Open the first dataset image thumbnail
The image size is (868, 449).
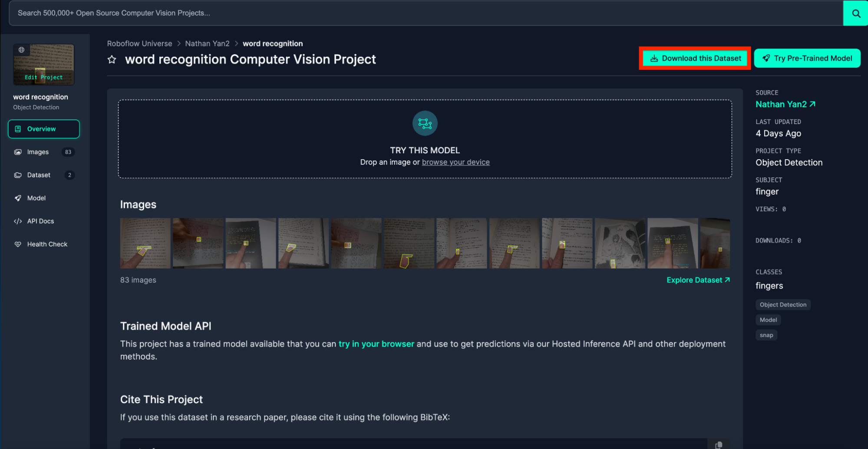(x=145, y=243)
